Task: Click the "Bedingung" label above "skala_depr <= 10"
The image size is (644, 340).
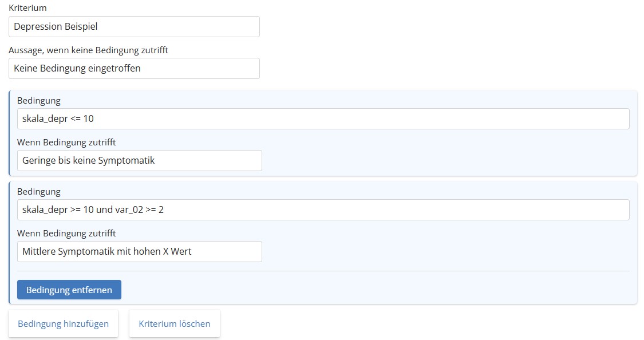Action: click(x=39, y=101)
